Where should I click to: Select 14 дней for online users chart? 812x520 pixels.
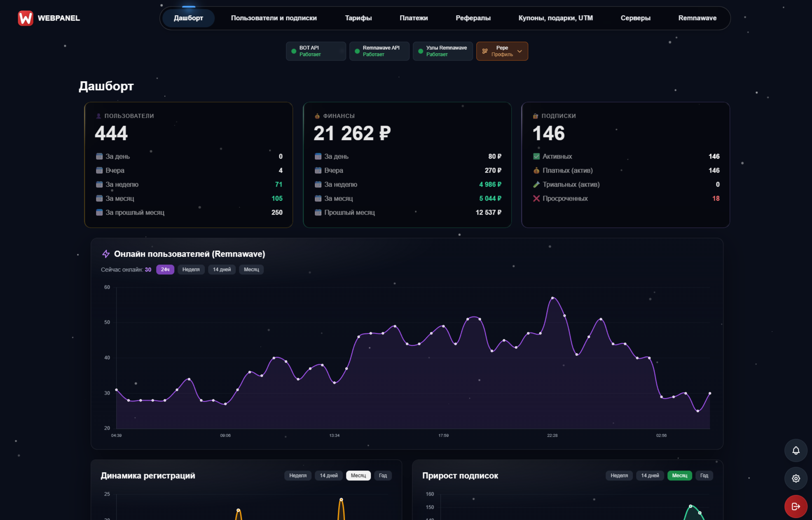pos(222,269)
